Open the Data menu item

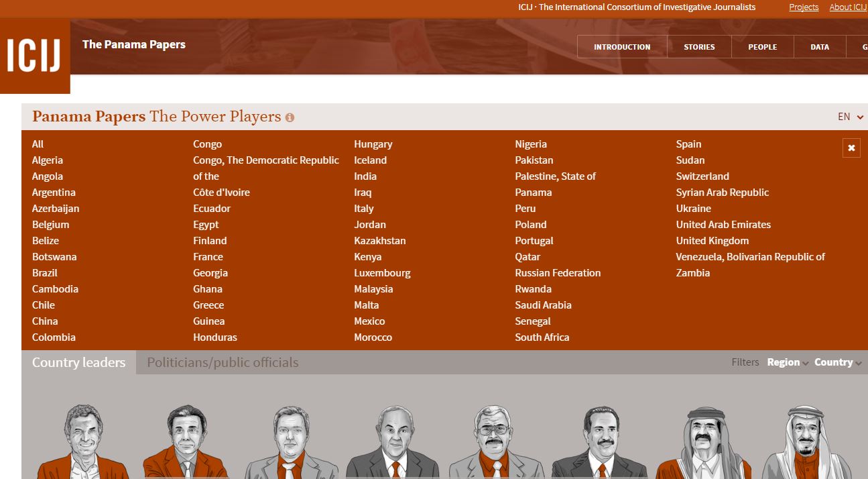[x=819, y=47]
